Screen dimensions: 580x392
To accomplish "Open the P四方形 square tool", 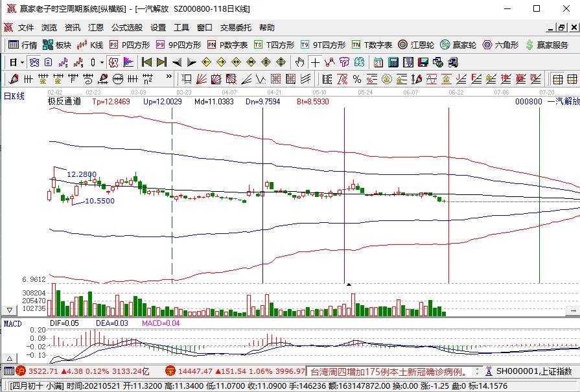I will coord(129,45).
